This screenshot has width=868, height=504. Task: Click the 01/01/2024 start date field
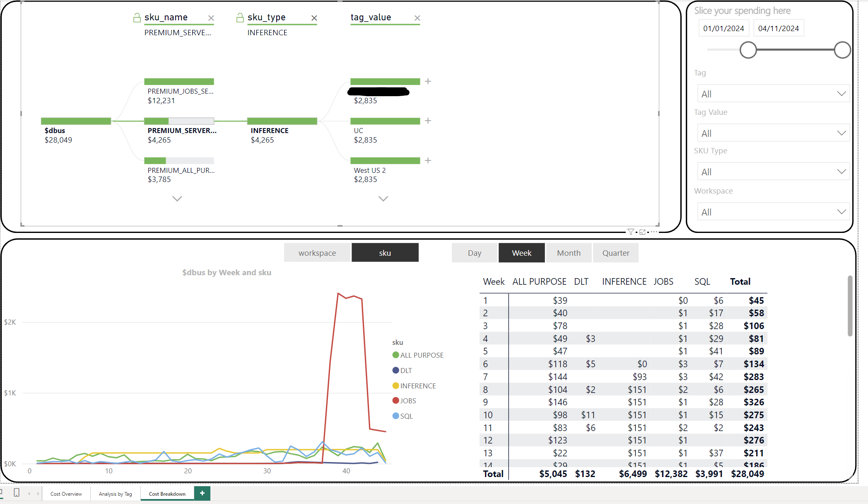[x=723, y=28]
